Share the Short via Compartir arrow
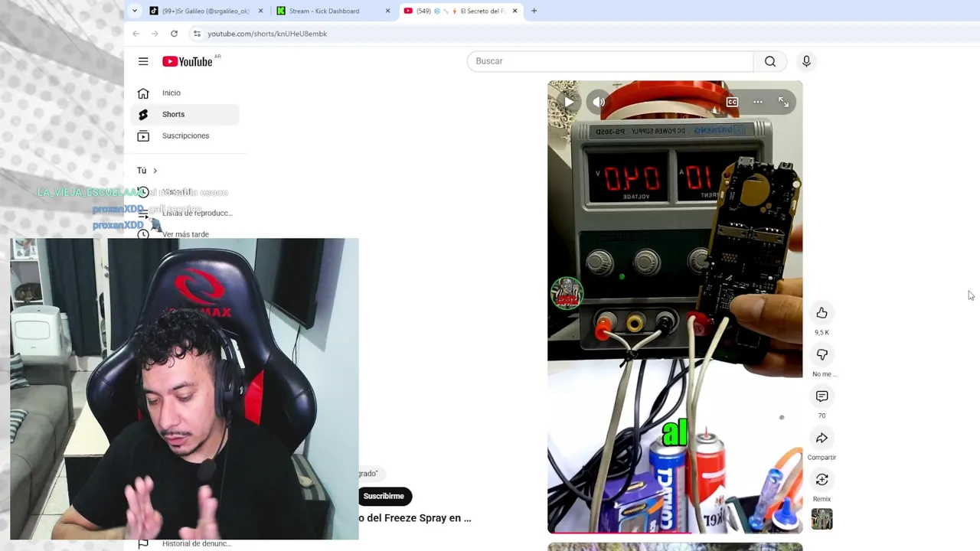The height and width of the screenshot is (551, 980). click(822, 438)
